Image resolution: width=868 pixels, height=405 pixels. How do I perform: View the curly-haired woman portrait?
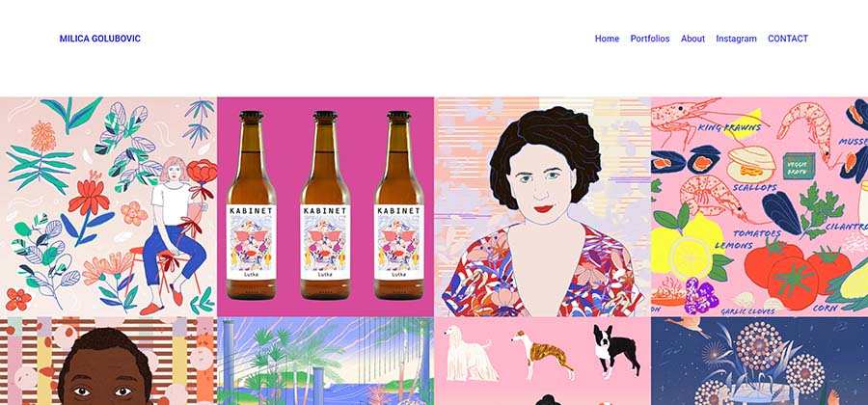click(x=542, y=207)
